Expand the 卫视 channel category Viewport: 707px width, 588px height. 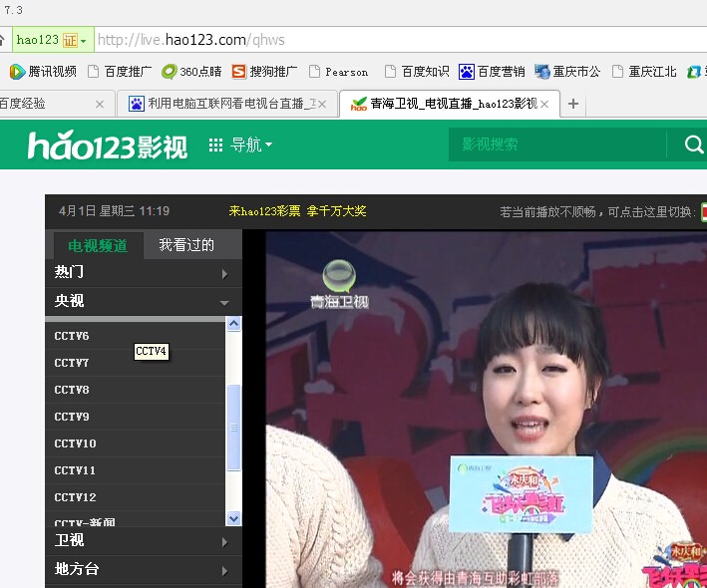tap(143, 541)
